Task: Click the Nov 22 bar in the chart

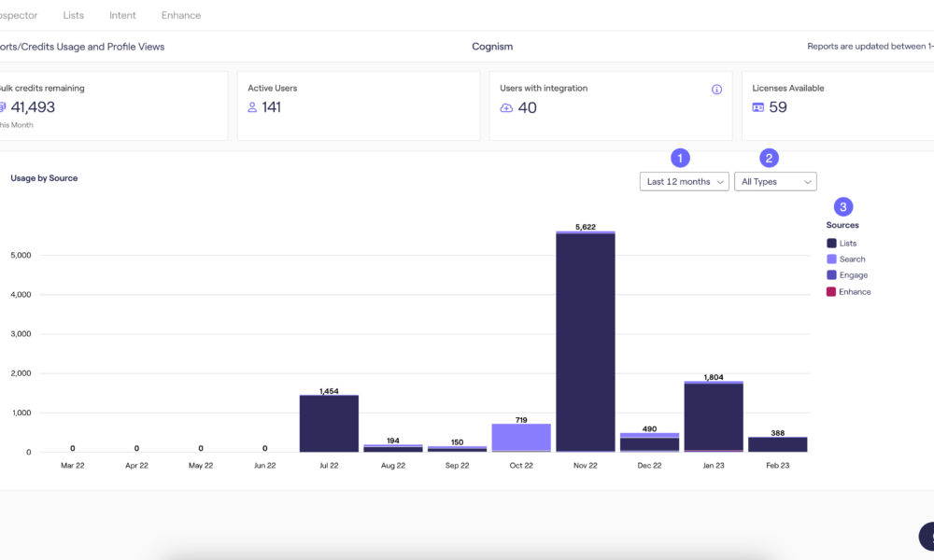Action: pos(586,342)
